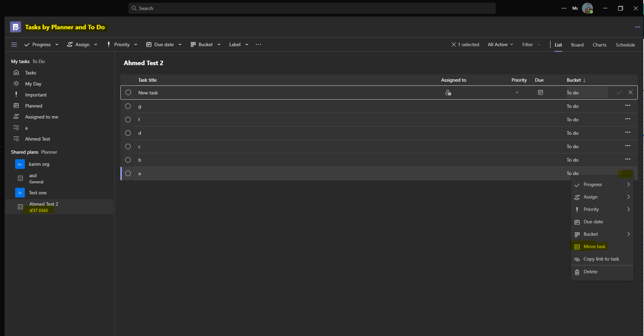Choose Move task in context menu
Screen dimensions: 644x336
602,246
